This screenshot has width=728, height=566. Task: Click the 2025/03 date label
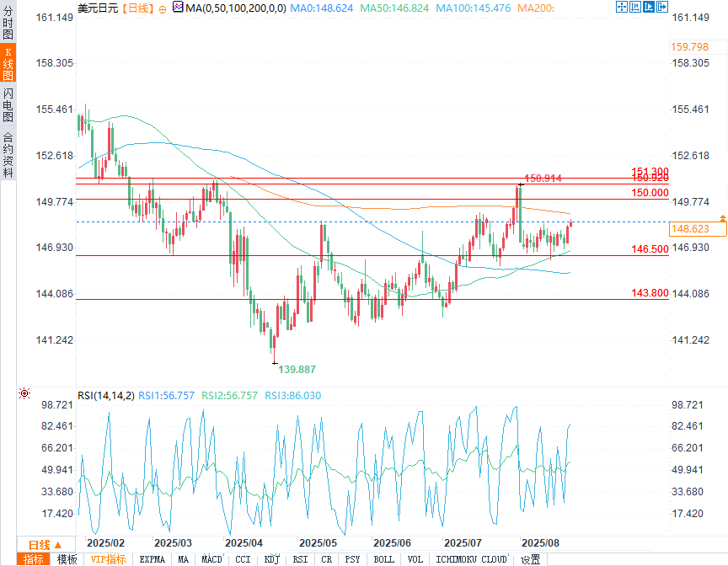coord(173,542)
